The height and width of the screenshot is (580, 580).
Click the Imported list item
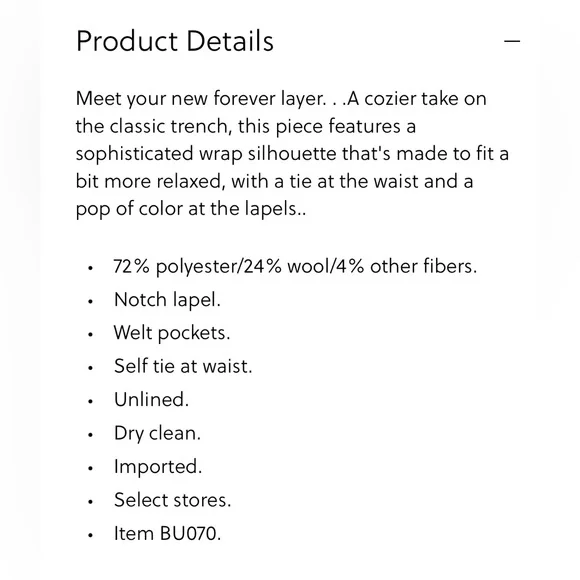tap(158, 466)
